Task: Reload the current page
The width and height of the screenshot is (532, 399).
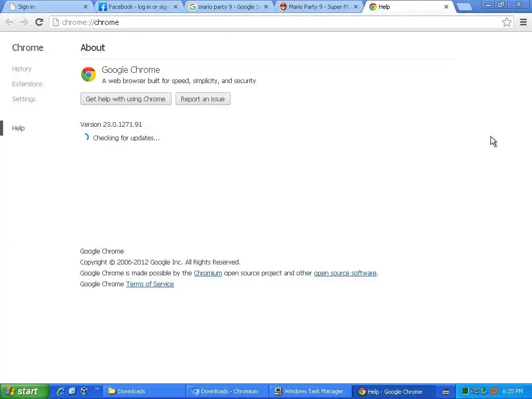Action: [39, 22]
